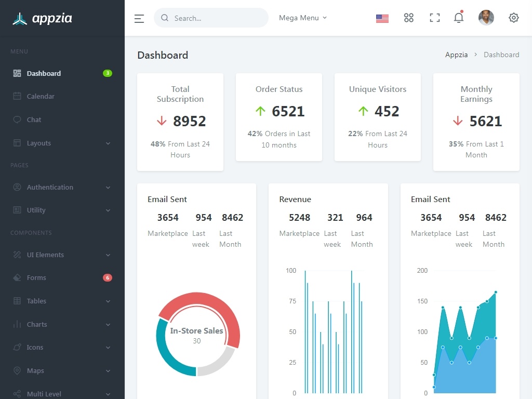Click the Revenue chart title
The width and height of the screenshot is (532, 399).
(x=295, y=199)
